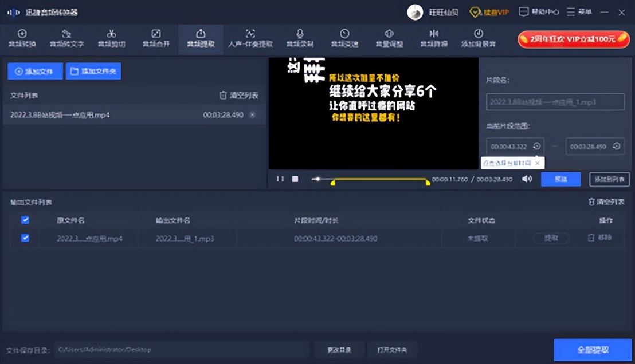Select the Audio Extract tab
Image resolution: width=635 pixels, height=364 pixels.
(201, 39)
